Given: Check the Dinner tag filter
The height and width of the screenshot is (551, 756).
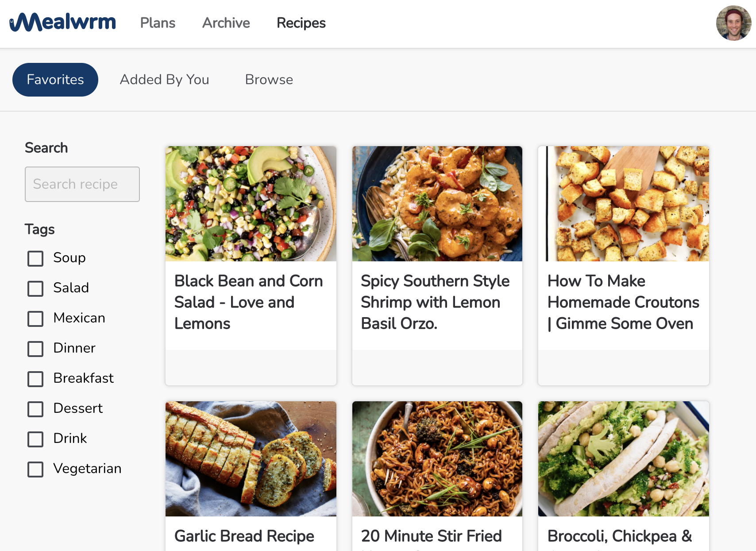Looking at the screenshot, I should pyautogui.click(x=35, y=349).
